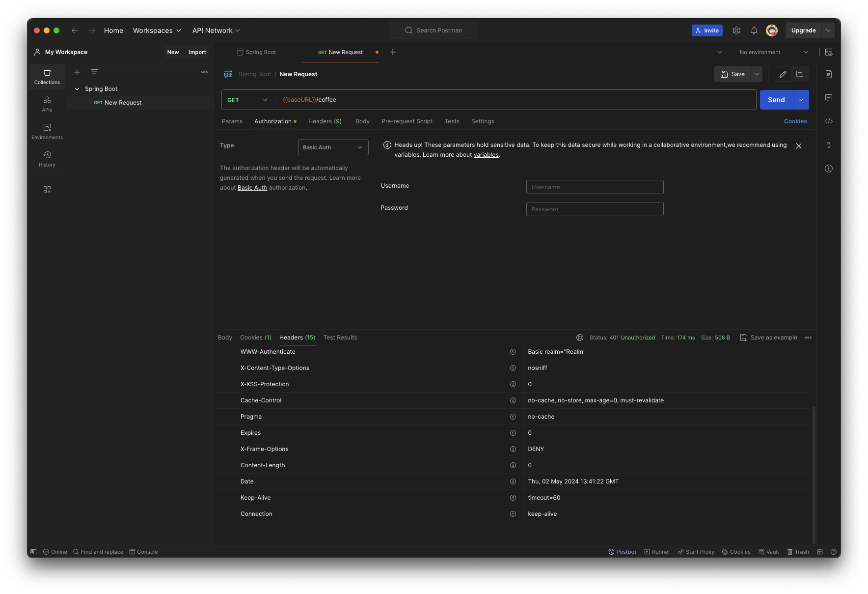The image size is (868, 594).
Task: Open the environment quick look icon
Action: 829,52
